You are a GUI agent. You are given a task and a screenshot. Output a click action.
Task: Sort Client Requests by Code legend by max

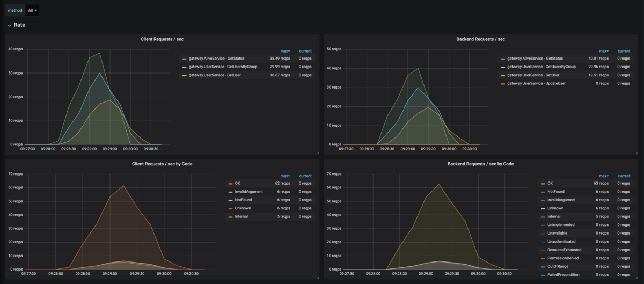click(x=285, y=176)
